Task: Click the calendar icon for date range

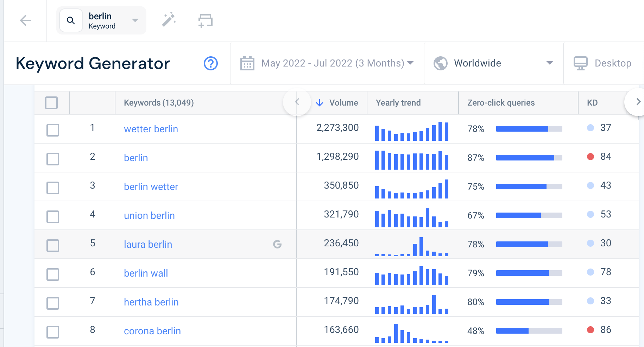Action: 247,63
